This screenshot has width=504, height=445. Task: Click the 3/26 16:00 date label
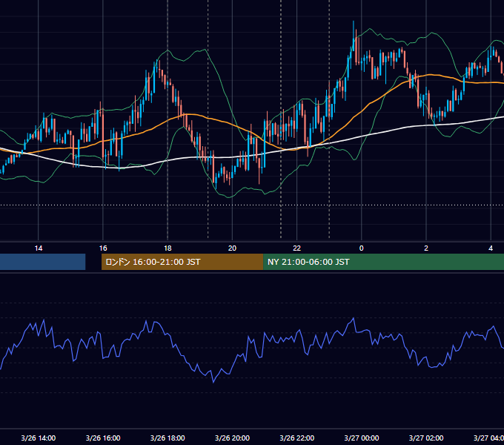tap(103, 438)
